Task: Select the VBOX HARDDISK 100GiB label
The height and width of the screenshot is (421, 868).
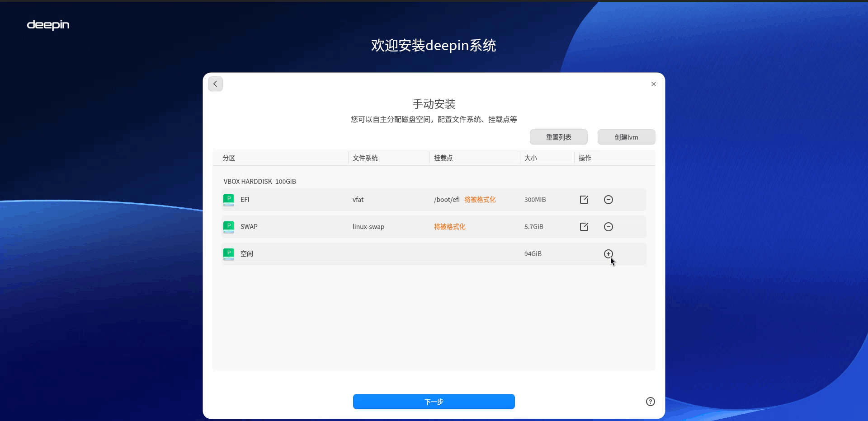Action: coord(260,182)
